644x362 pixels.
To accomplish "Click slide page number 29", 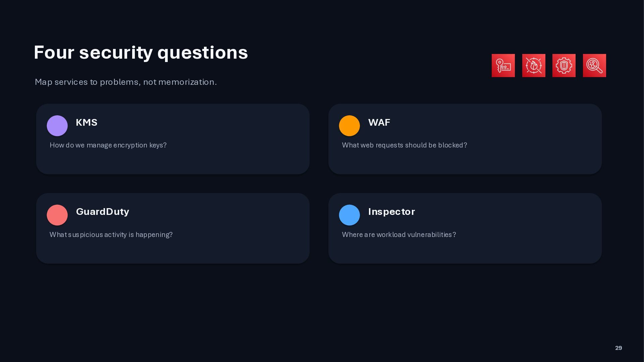I will tap(619, 348).
